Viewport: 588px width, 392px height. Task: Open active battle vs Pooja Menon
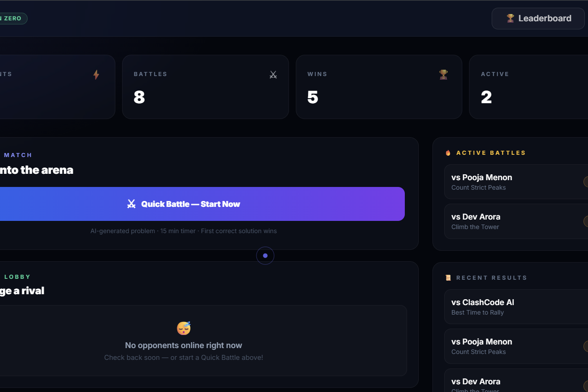[x=516, y=182]
